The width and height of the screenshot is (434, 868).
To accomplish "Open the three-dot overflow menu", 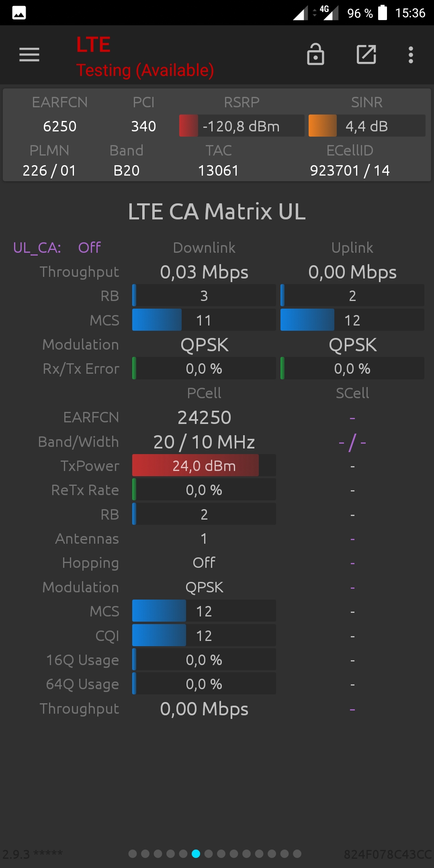I will [411, 55].
